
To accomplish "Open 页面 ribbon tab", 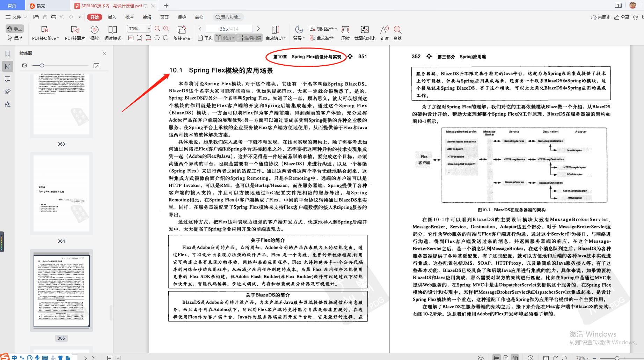I will 164,17.
